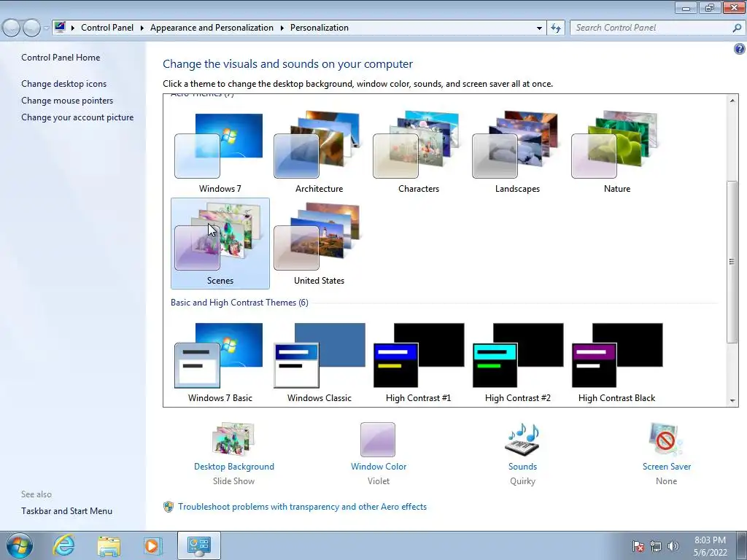Open the Sounds settings icon
747x560 pixels.
522,439
